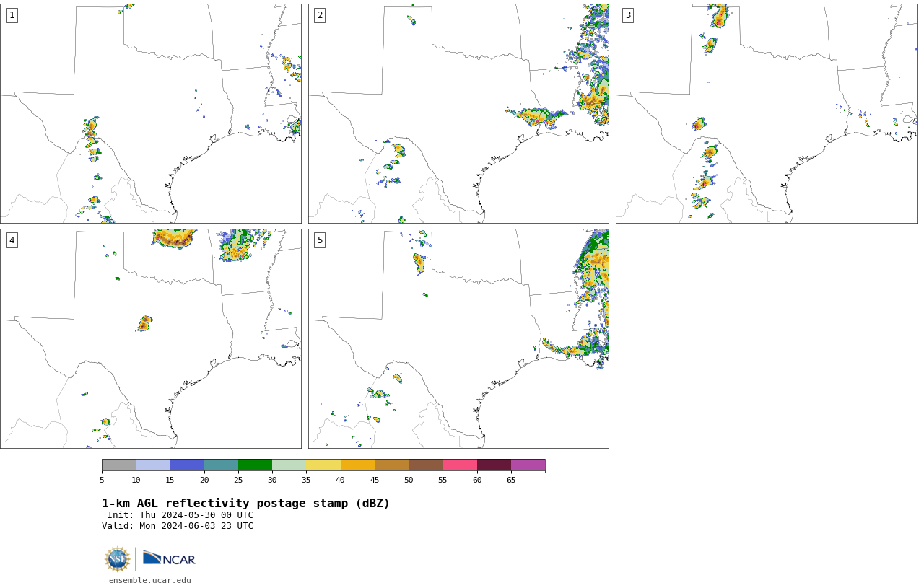Select the light brown 45-50 dBZ swatch
Screen dimensions: 924x588
coord(391,465)
